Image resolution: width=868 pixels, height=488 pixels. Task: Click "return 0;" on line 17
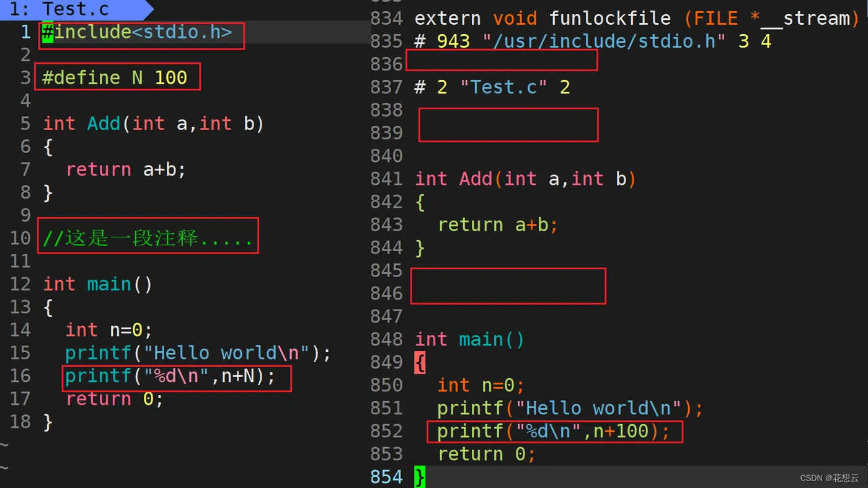(x=115, y=399)
